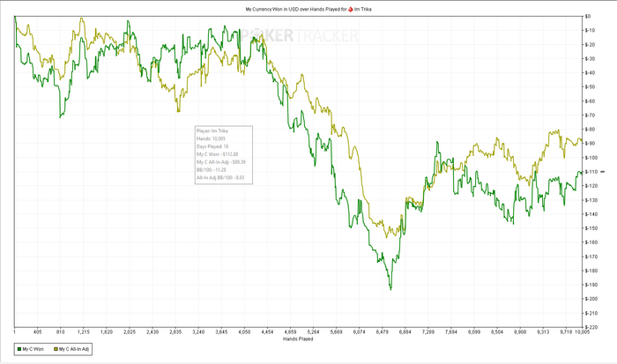Click the x-axis tick label '7,694'

[451, 332]
